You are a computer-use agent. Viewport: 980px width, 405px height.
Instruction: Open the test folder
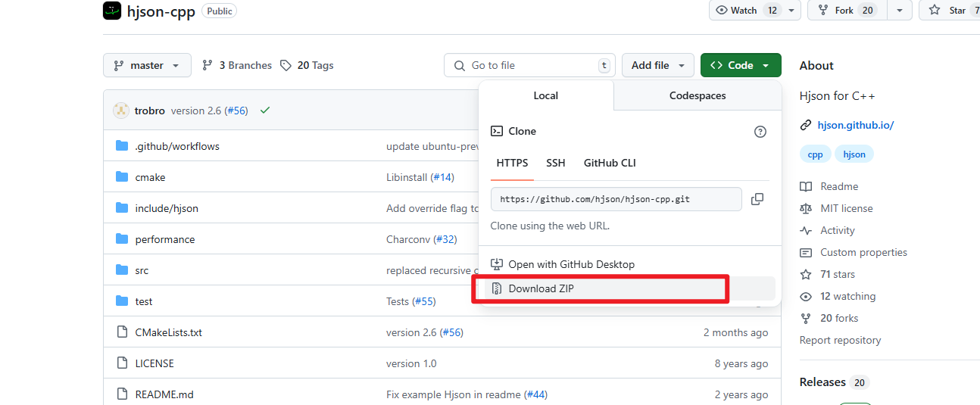pyautogui.click(x=144, y=301)
